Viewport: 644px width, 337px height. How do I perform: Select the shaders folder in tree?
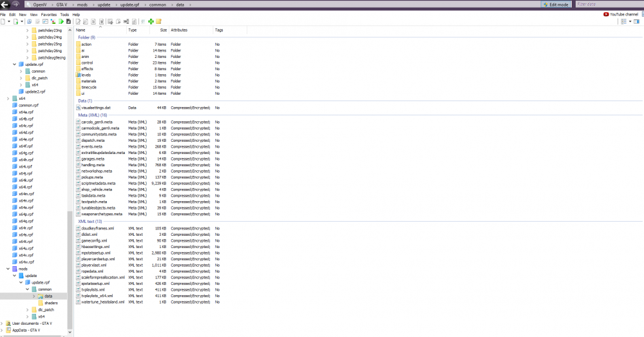point(51,303)
